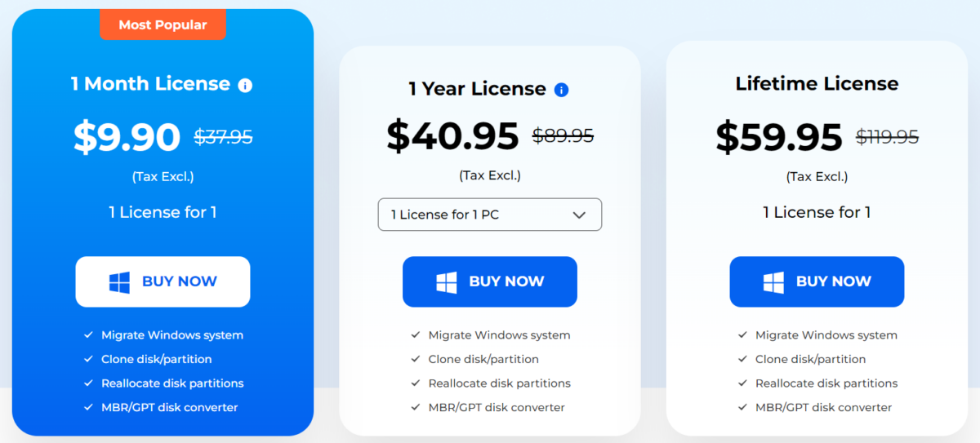Select the $9.90 monthly price

127,136
